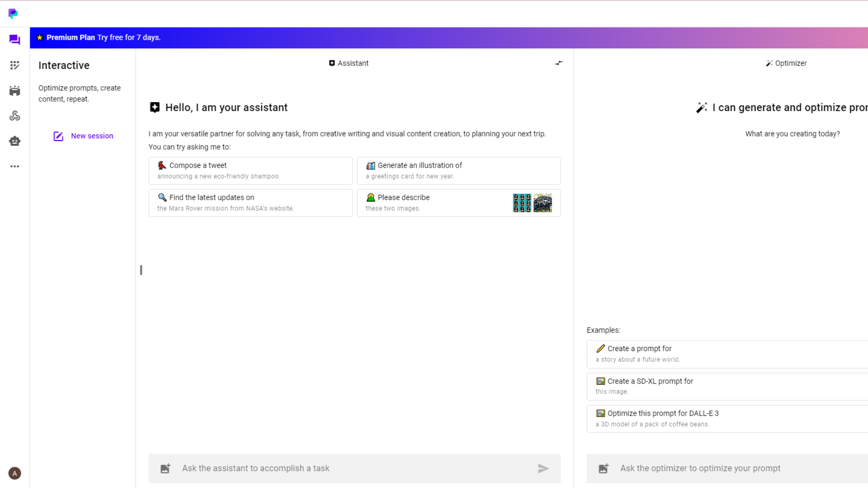Click the send arrow in the assistant input

click(543, 469)
